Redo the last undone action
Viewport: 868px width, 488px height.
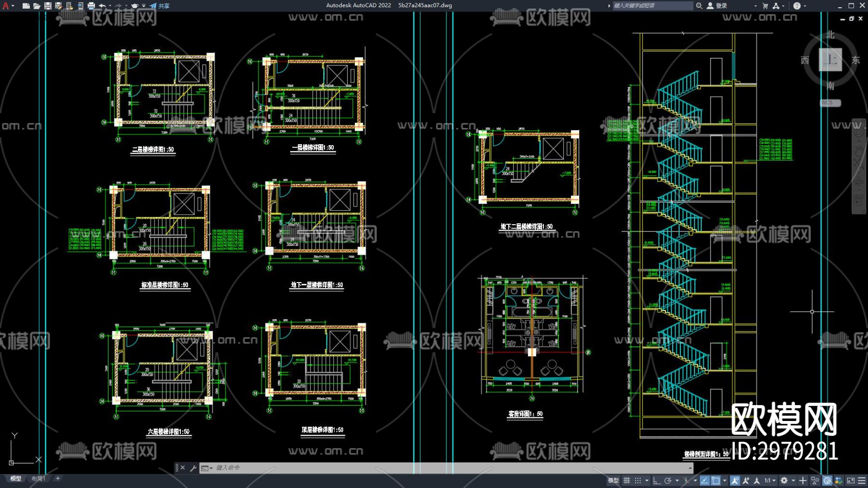coord(118,6)
